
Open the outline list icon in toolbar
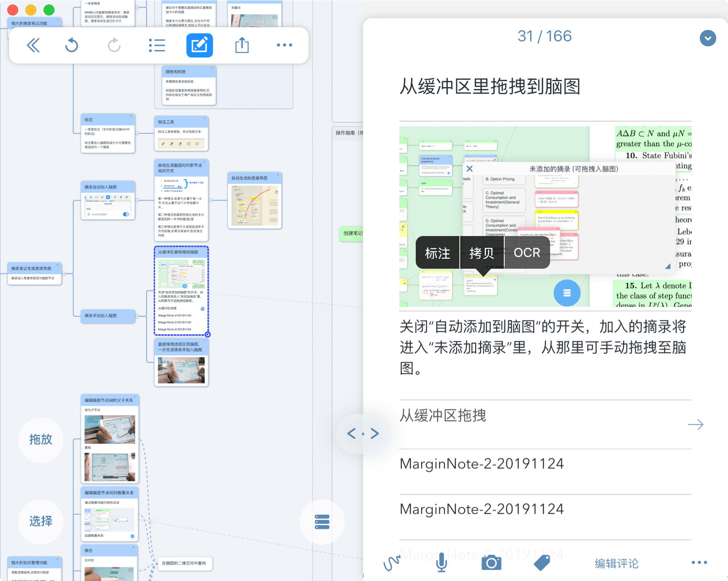pos(157,45)
